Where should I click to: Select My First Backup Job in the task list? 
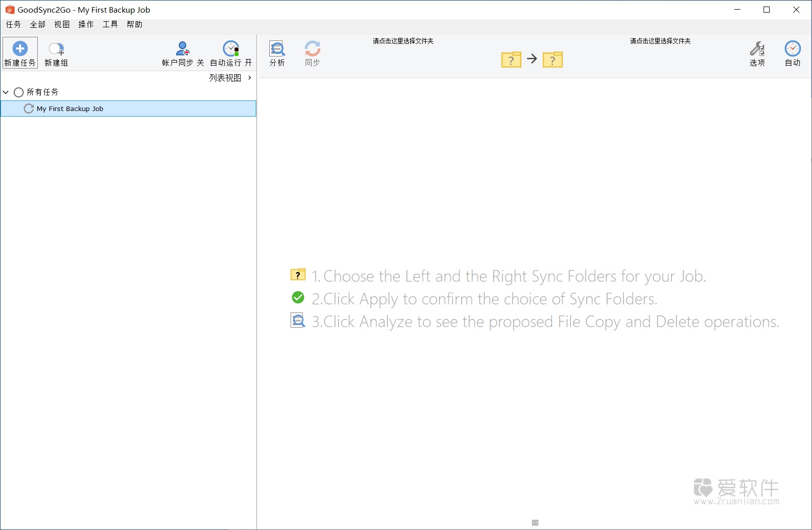coord(70,108)
